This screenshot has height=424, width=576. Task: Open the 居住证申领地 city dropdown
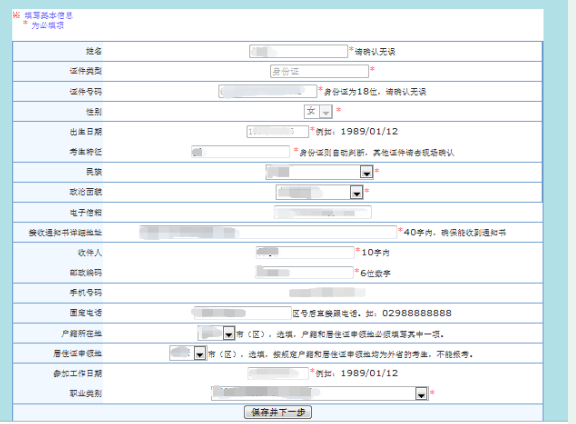tap(188, 353)
